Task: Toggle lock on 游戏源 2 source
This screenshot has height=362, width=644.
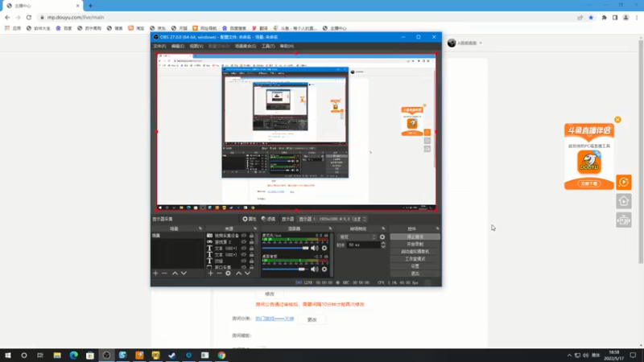Action: coord(251,242)
